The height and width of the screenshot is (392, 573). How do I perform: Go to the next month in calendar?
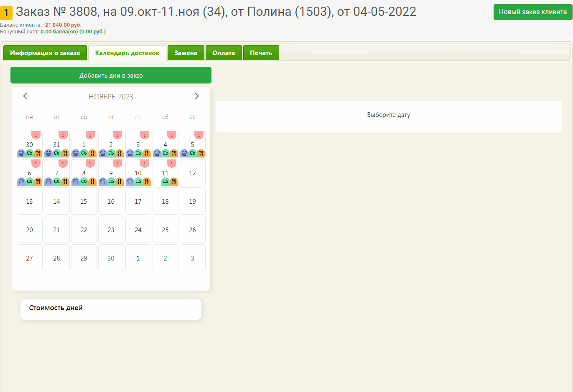click(x=196, y=96)
